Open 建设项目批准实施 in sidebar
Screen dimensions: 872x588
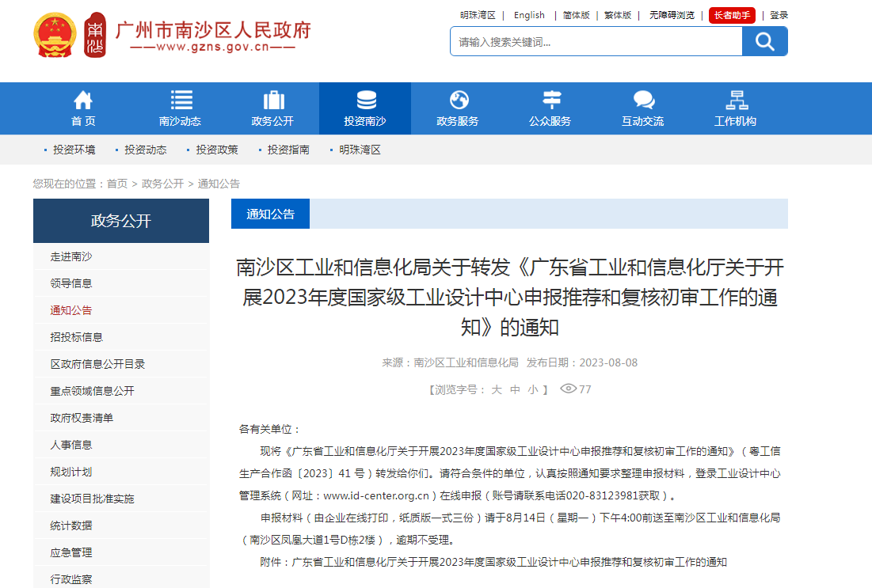pyautogui.click(x=93, y=499)
